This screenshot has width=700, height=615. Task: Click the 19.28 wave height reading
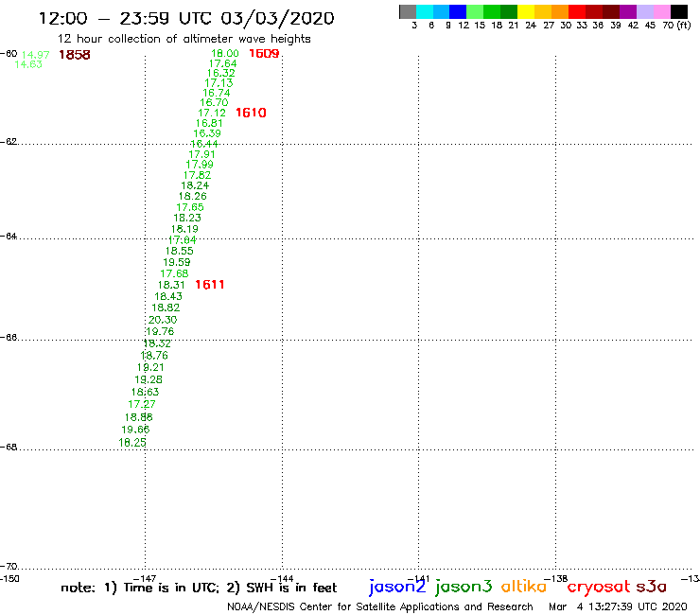pos(149,379)
